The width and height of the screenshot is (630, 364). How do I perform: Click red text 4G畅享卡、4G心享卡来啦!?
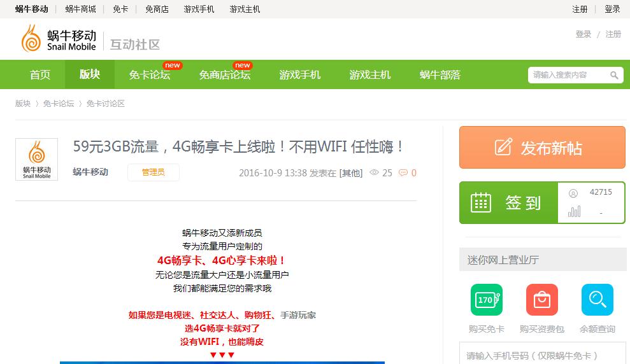pos(222,260)
